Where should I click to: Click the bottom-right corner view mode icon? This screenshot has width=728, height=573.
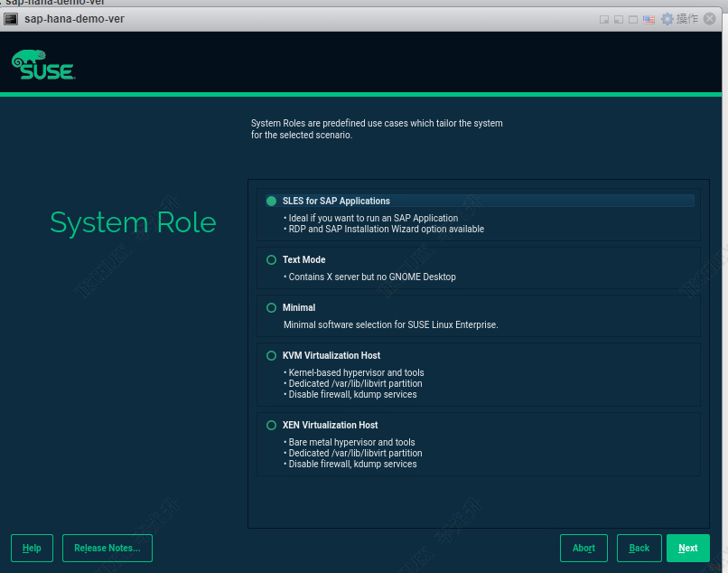[x=604, y=20]
